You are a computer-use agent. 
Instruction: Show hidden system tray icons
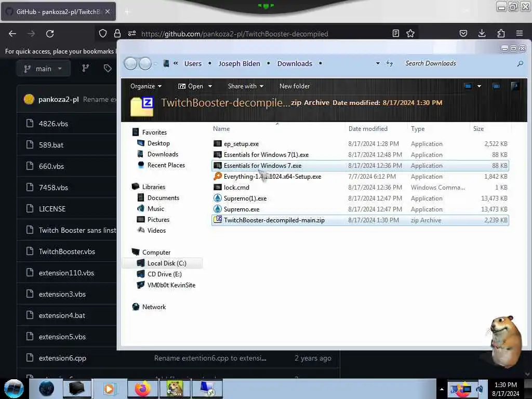click(442, 389)
